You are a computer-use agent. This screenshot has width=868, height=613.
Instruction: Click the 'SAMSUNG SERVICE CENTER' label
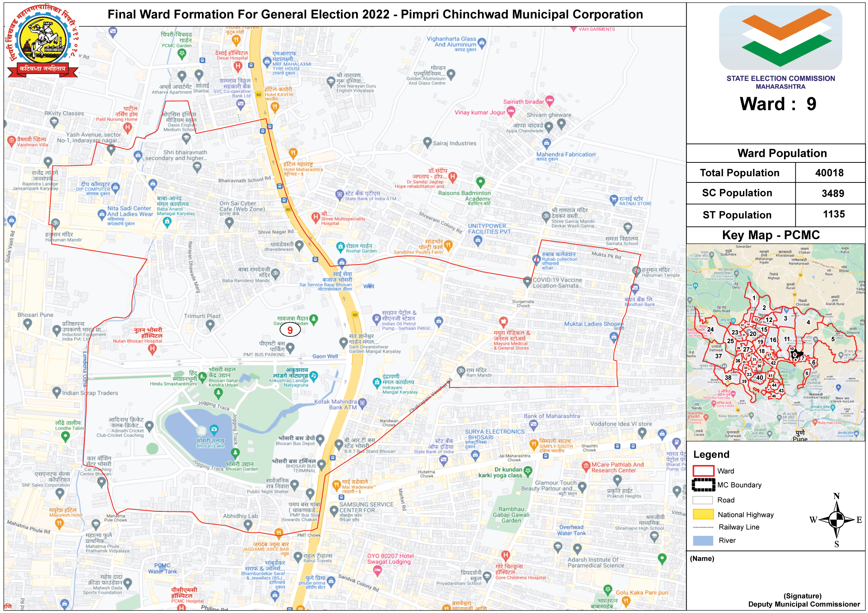(x=367, y=508)
